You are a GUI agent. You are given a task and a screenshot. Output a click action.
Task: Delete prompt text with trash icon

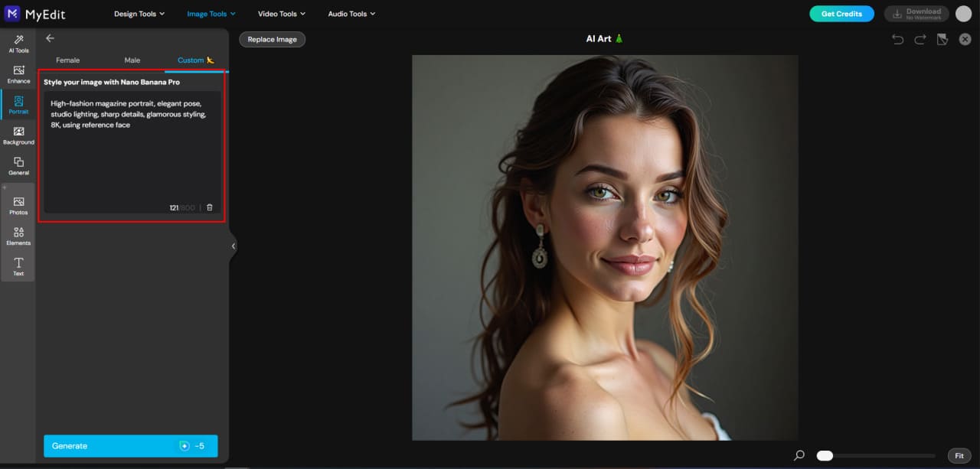210,207
